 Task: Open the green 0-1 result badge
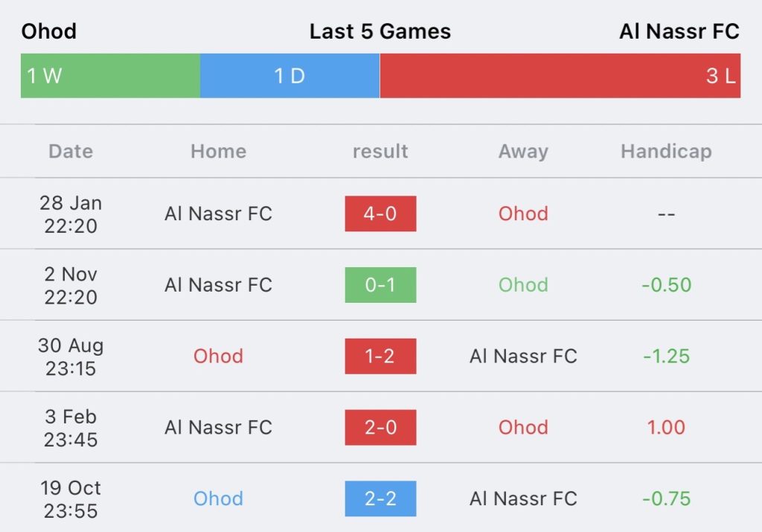(x=380, y=285)
